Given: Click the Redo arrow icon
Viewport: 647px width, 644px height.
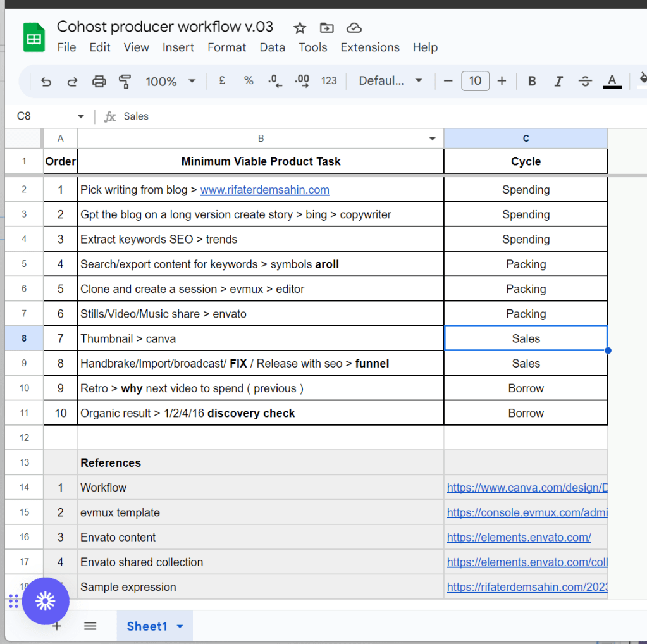Looking at the screenshot, I should tap(72, 82).
